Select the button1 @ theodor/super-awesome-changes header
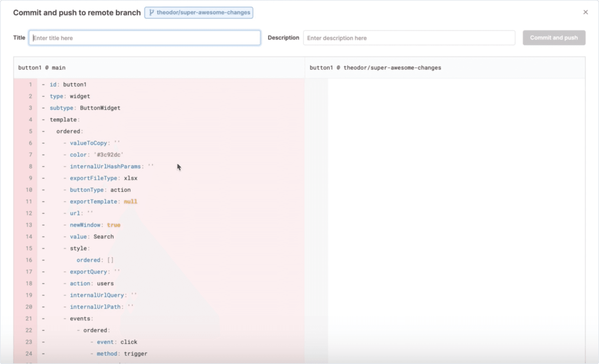Screen dimensions: 599x364 [x=375, y=67]
